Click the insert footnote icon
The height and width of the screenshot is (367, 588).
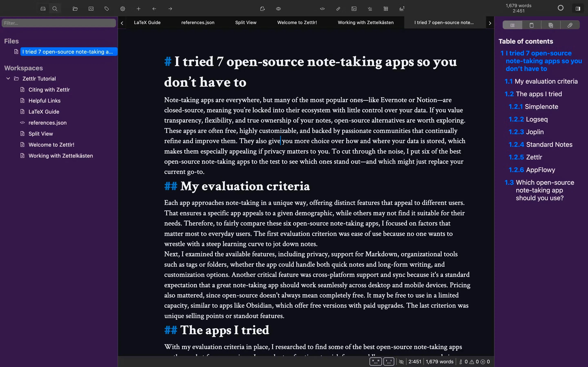(x=401, y=9)
